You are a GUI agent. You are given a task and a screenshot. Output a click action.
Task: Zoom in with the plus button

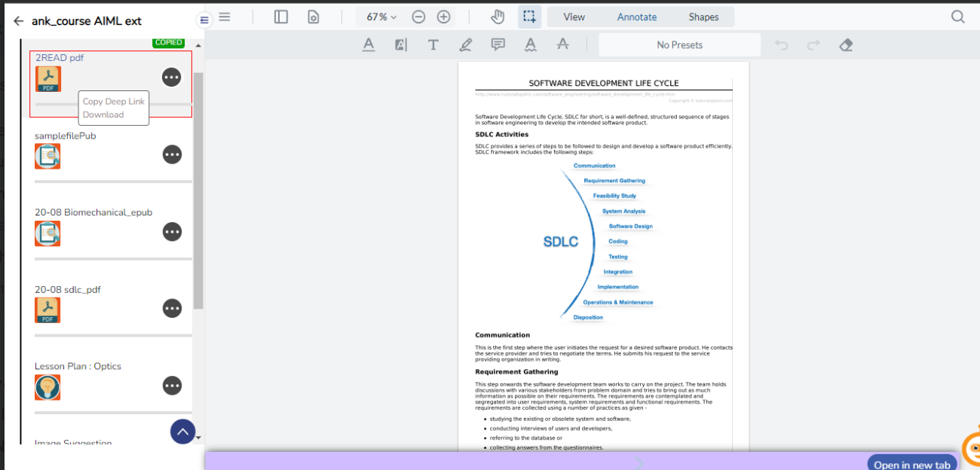pyautogui.click(x=444, y=17)
